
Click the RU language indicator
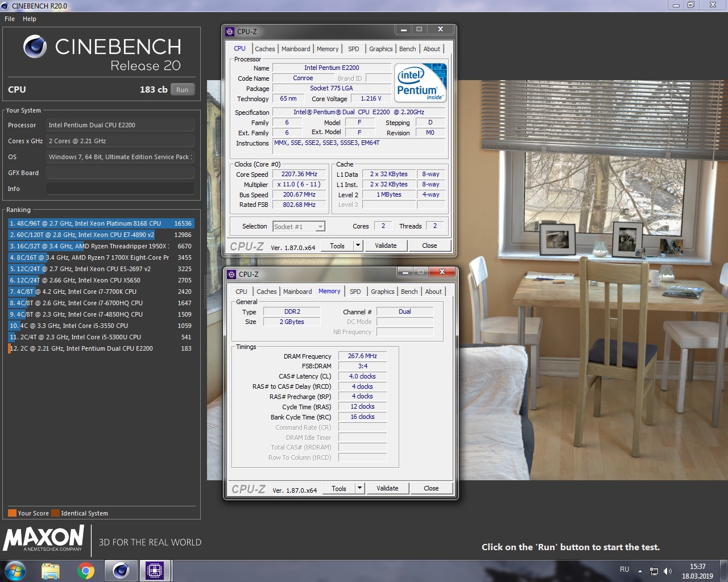click(x=624, y=569)
